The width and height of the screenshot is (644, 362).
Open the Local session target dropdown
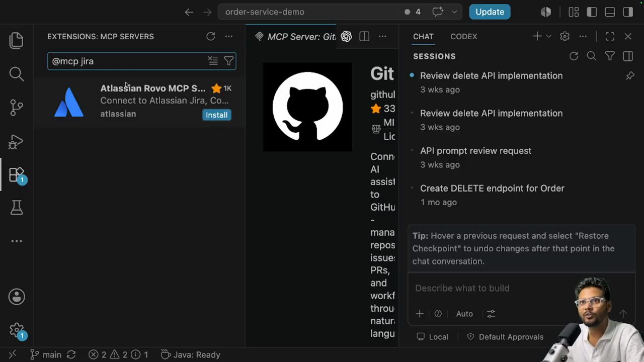pyautogui.click(x=432, y=337)
